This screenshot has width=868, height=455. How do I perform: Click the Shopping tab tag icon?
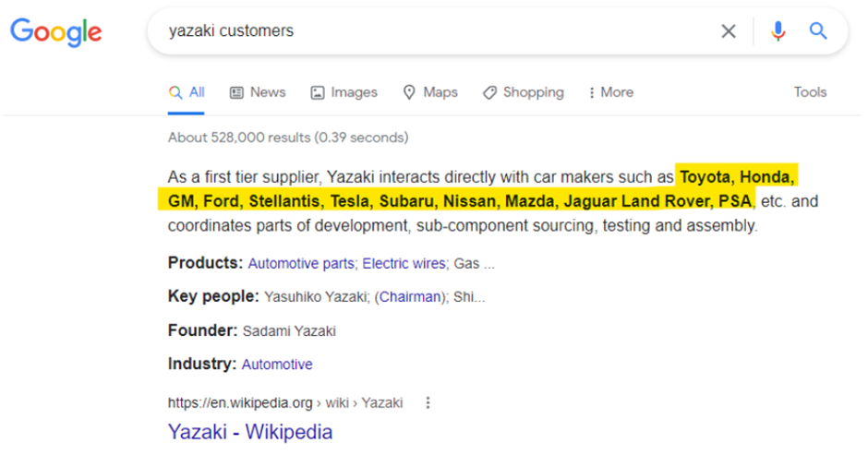tap(489, 92)
